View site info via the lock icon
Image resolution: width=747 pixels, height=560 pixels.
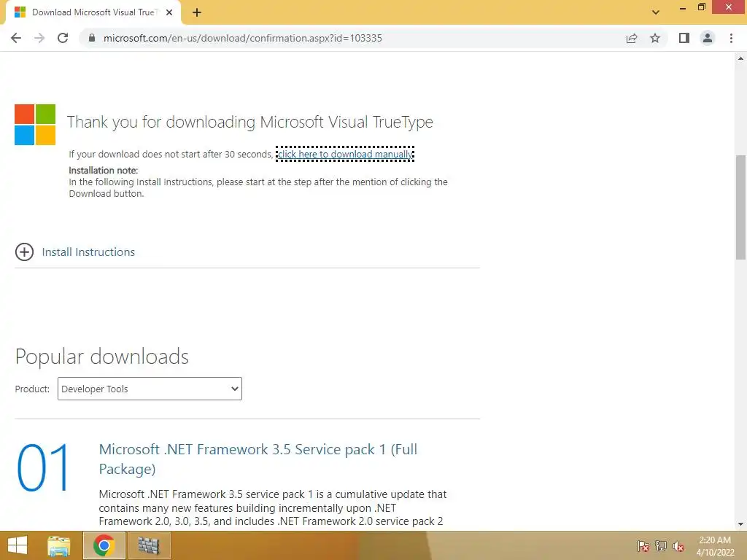(x=92, y=38)
